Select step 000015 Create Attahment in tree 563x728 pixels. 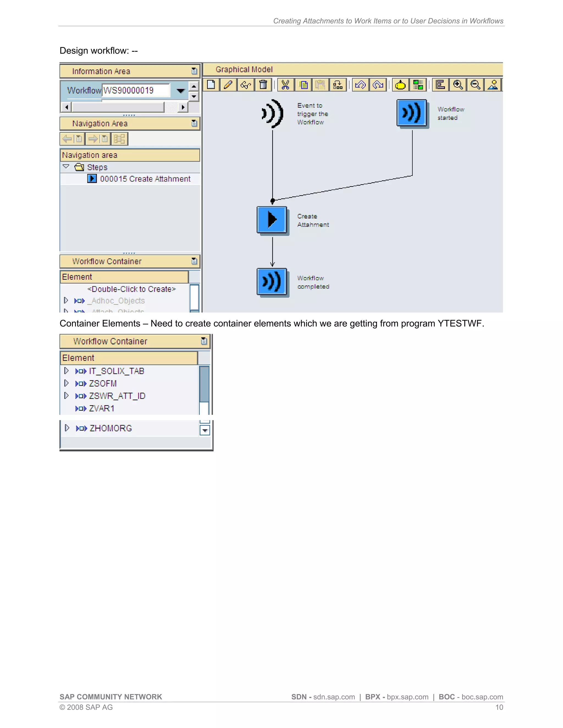[145, 179]
